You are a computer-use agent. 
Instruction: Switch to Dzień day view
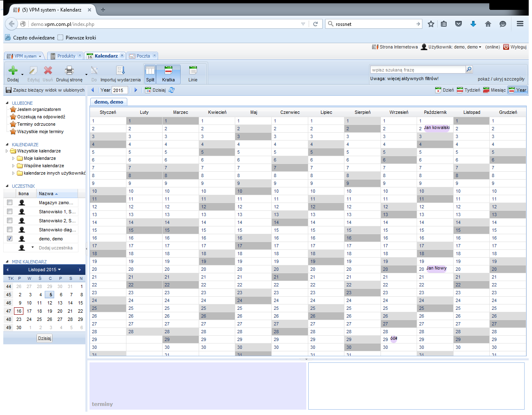[x=445, y=90]
